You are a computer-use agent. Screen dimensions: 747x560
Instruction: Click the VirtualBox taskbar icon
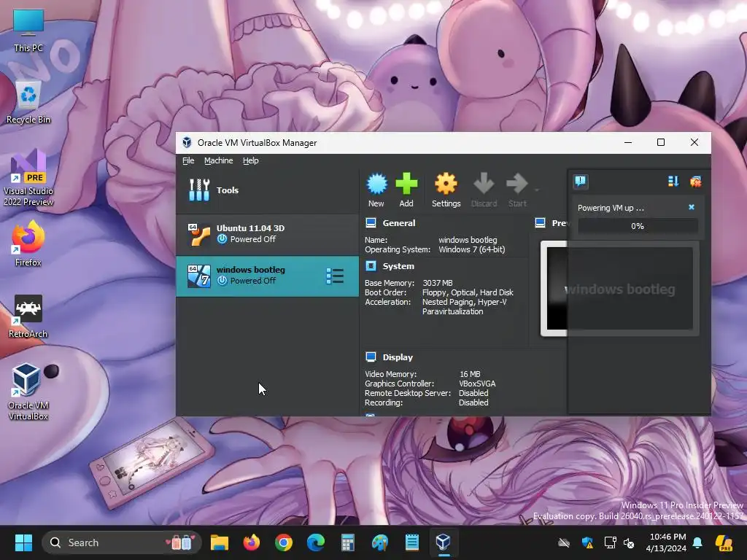444,542
